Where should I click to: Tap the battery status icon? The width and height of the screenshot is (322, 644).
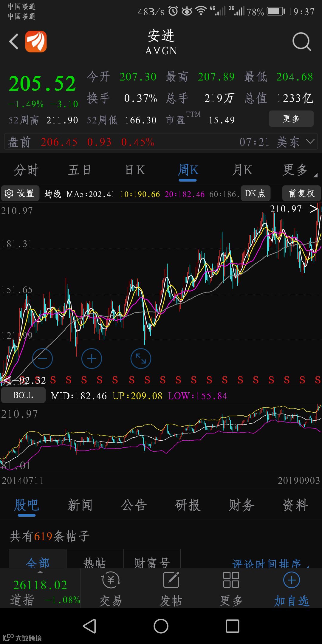(x=276, y=12)
